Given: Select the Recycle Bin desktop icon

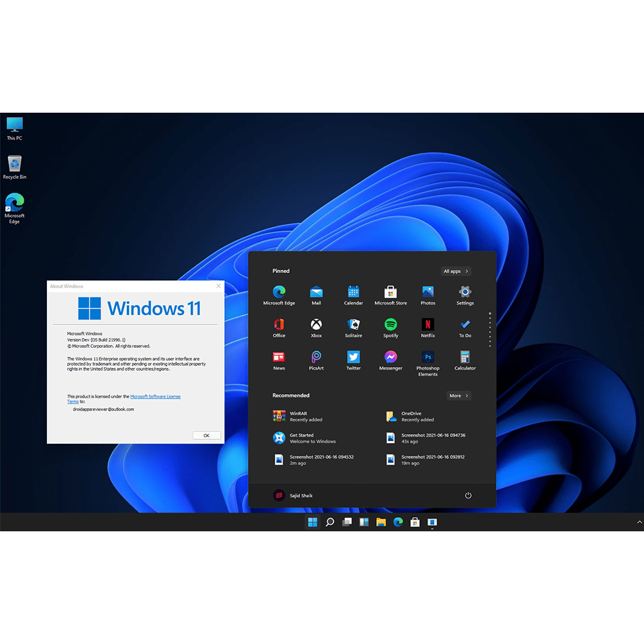Looking at the screenshot, I should coord(14,167).
